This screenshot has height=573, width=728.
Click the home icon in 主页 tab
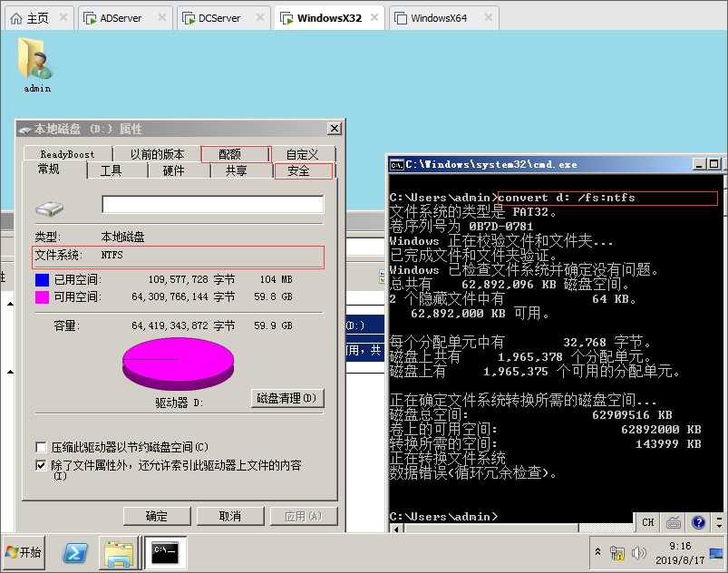pyautogui.click(x=16, y=18)
